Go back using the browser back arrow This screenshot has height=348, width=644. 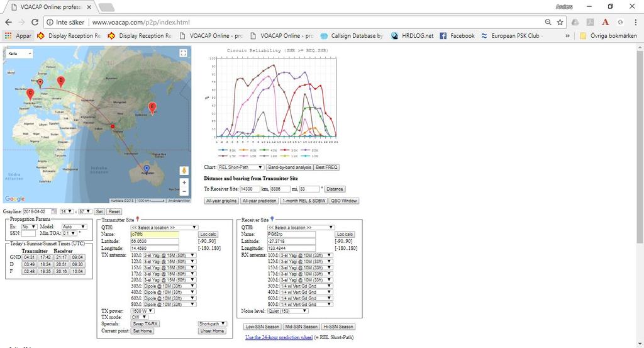point(8,22)
